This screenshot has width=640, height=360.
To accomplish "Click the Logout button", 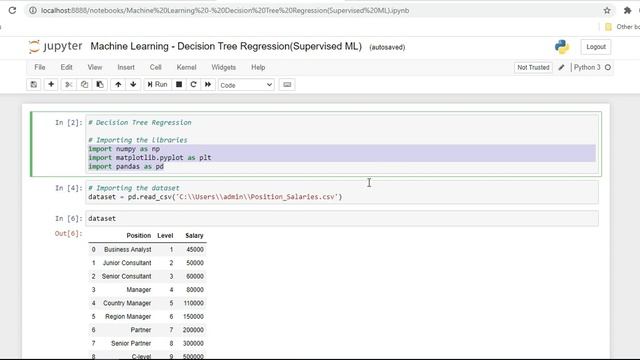I will pyautogui.click(x=596, y=47).
